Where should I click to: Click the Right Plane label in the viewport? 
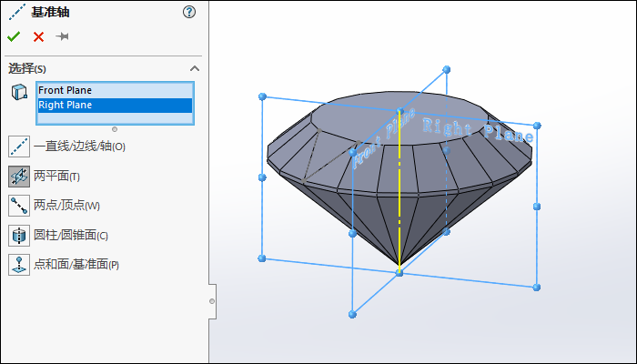(478, 130)
